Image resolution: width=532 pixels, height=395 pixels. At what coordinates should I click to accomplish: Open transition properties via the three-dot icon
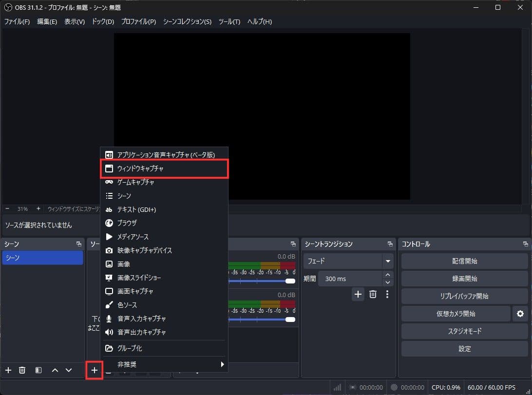pos(387,294)
